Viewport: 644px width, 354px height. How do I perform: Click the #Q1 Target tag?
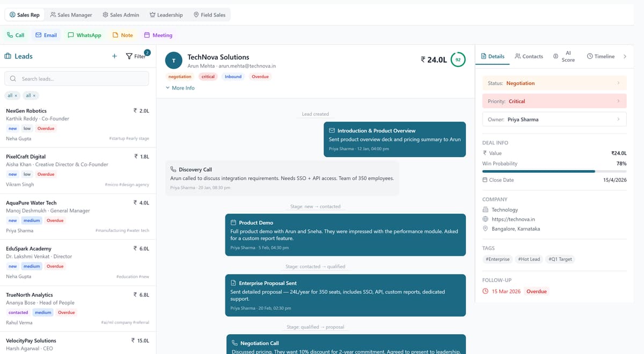point(560,259)
